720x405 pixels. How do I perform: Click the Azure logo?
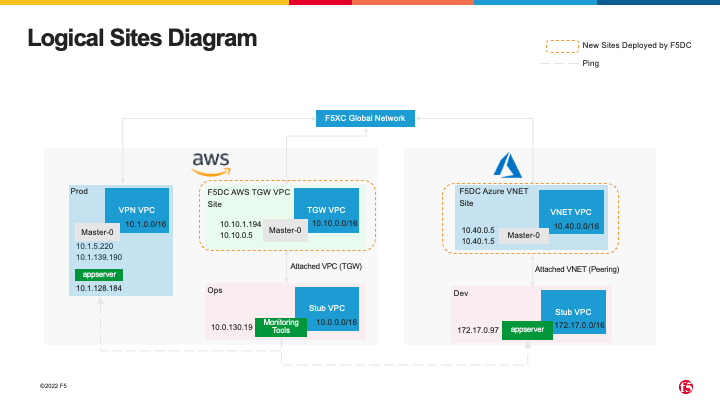pos(502,166)
